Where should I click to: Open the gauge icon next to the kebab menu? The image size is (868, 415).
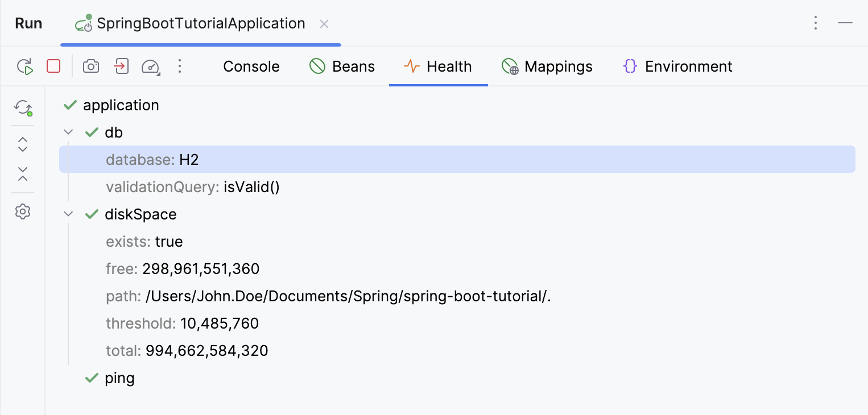tap(150, 67)
